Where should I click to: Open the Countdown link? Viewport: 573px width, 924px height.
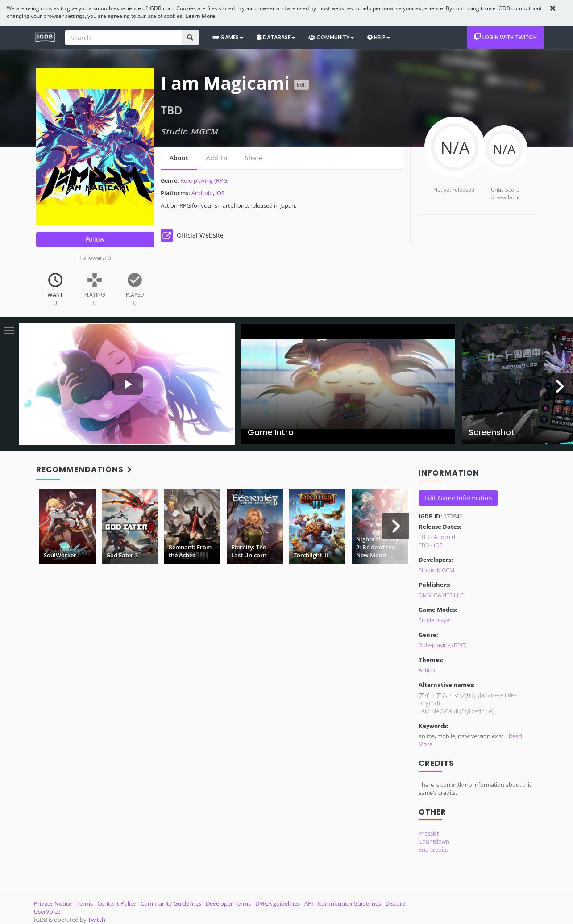point(434,841)
